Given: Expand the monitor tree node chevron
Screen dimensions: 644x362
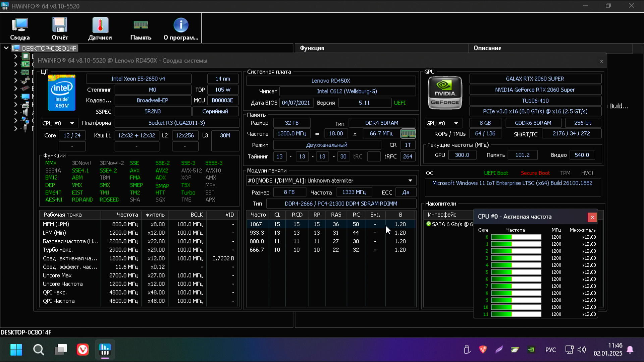Looking at the screenshot, I should click(15, 97).
